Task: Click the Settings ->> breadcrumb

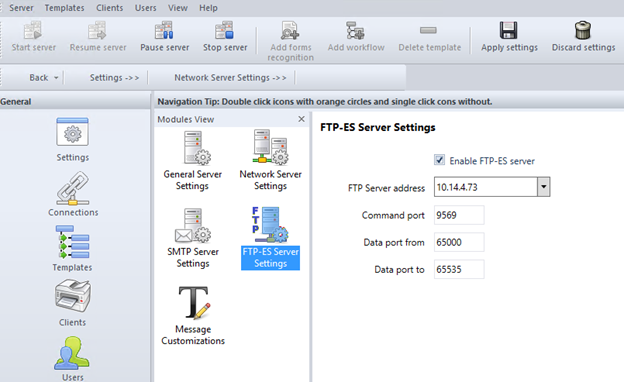Action: click(114, 78)
